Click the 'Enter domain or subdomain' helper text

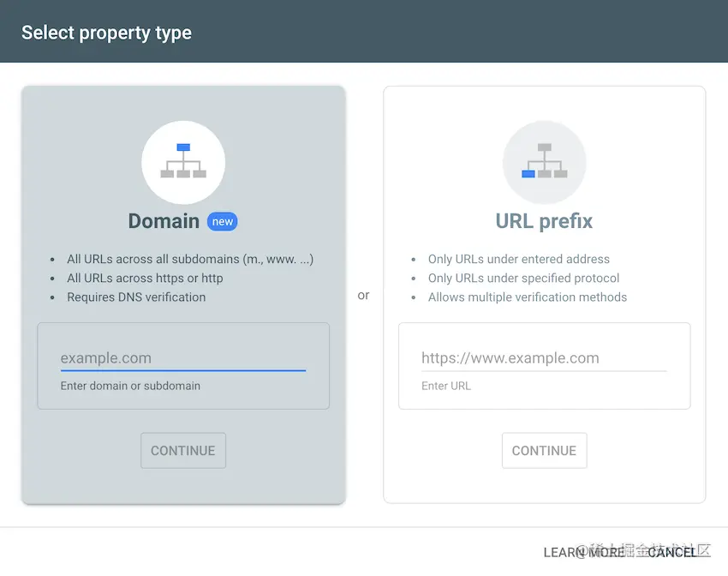click(x=130, y=386)
